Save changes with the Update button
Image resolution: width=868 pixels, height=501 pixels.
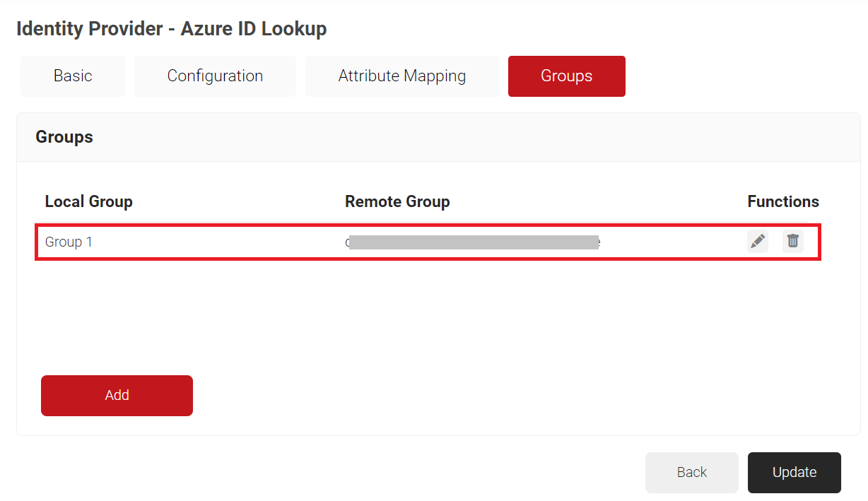pos(794,472)
